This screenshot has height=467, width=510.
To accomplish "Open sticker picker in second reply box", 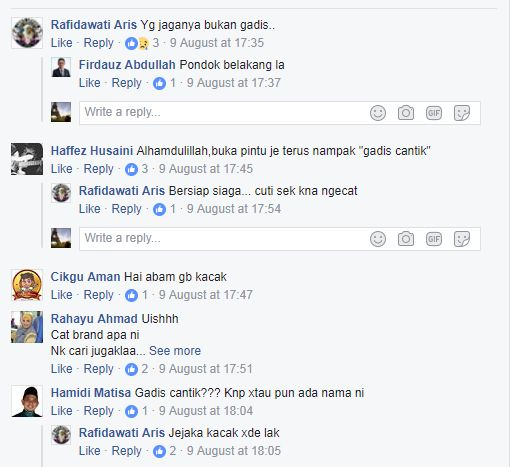I will 462,239.
